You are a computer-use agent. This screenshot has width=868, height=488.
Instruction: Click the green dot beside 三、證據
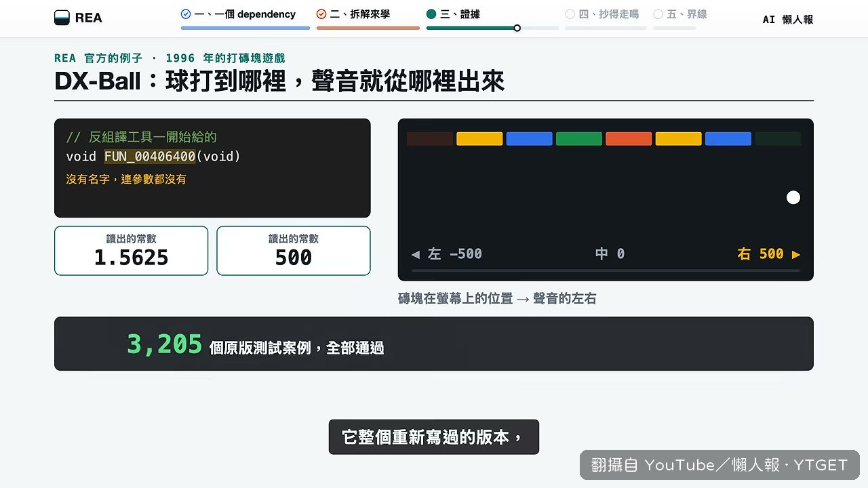[x=431, y=14]
